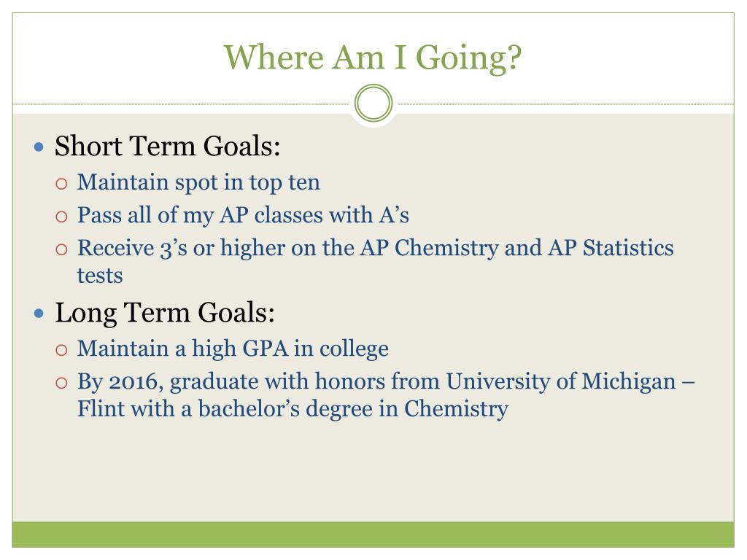Click the green footer bar at slide bottom

(x=373, y=534)
